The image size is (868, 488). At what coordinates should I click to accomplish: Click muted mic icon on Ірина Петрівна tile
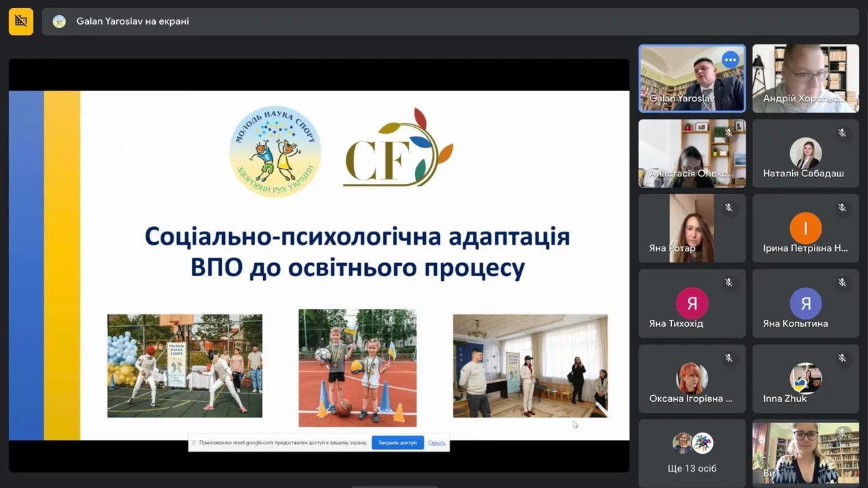pyautogui.click(x=842, y=208)
